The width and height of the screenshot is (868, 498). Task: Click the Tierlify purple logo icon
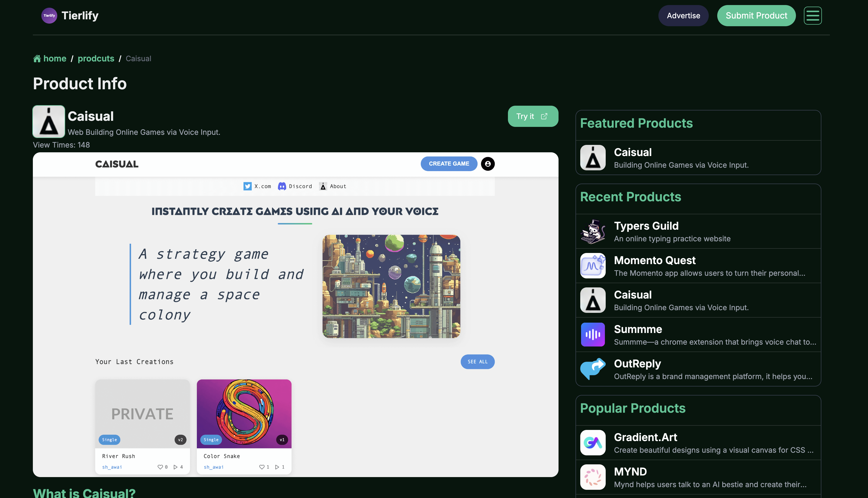click(x=49, y=16)
